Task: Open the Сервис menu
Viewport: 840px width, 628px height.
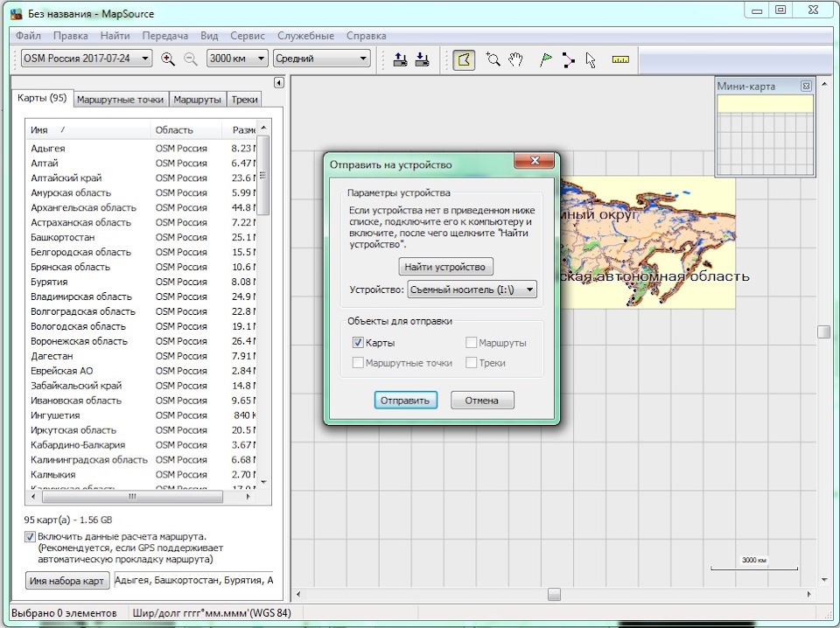Action: pyautogui.click(x=248, y=36)
